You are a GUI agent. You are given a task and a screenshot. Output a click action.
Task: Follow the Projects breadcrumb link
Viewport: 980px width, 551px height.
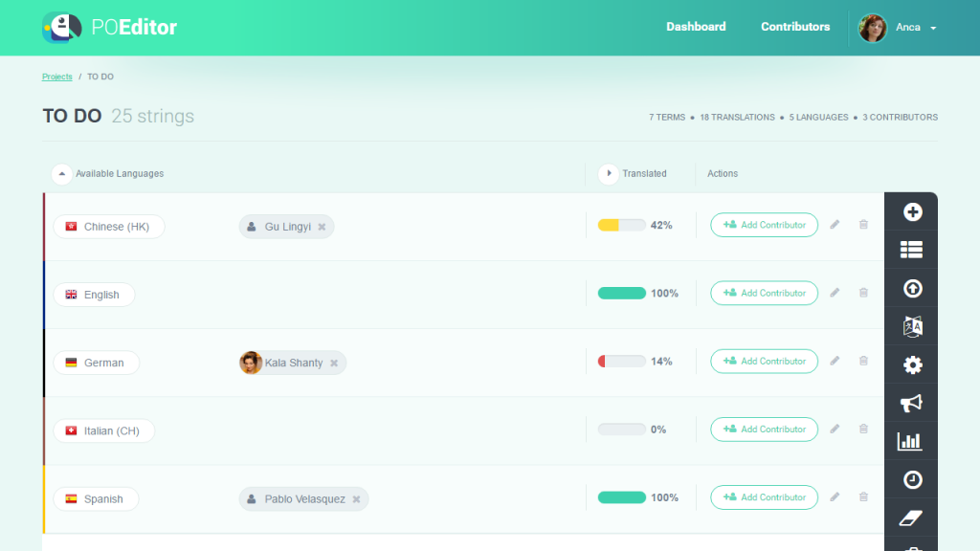click(x=56, y=77)
